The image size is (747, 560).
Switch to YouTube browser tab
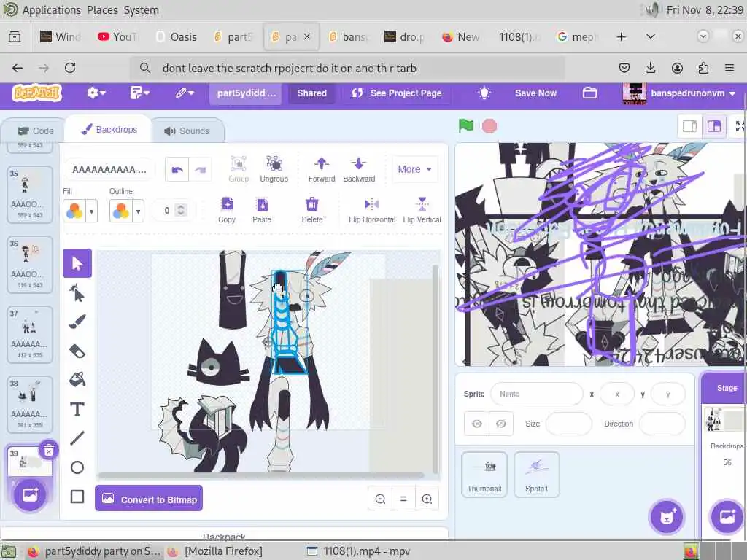coord(117,36)
